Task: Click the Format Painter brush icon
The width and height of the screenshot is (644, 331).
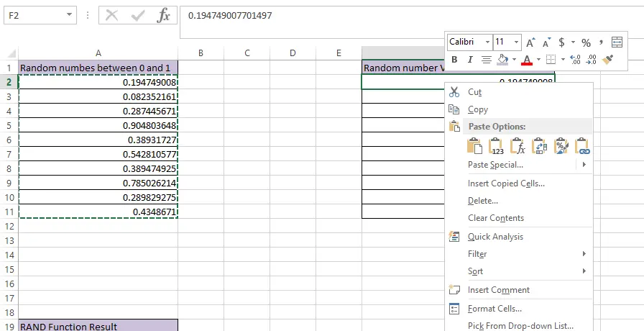Action: 608,60
